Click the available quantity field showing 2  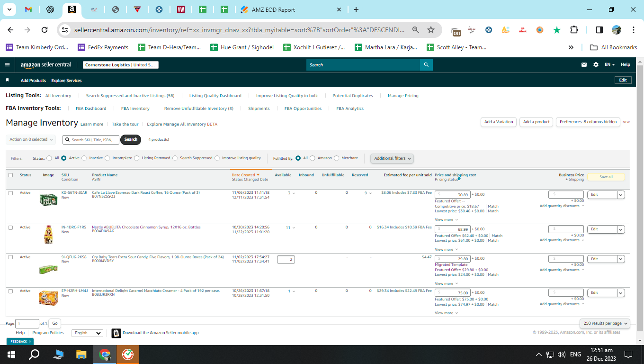(x=286, y=259)
